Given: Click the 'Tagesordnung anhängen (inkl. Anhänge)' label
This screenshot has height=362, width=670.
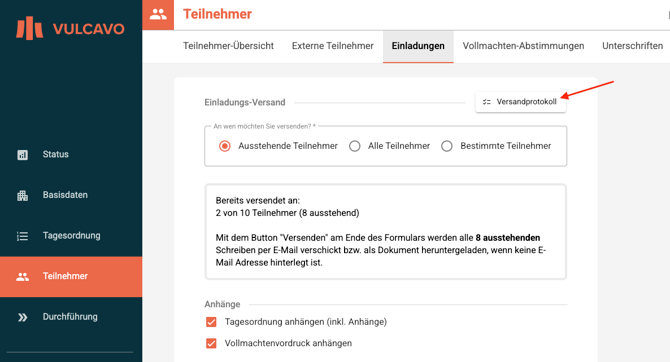Looking at the screenshot, I should tap(306, 322).
